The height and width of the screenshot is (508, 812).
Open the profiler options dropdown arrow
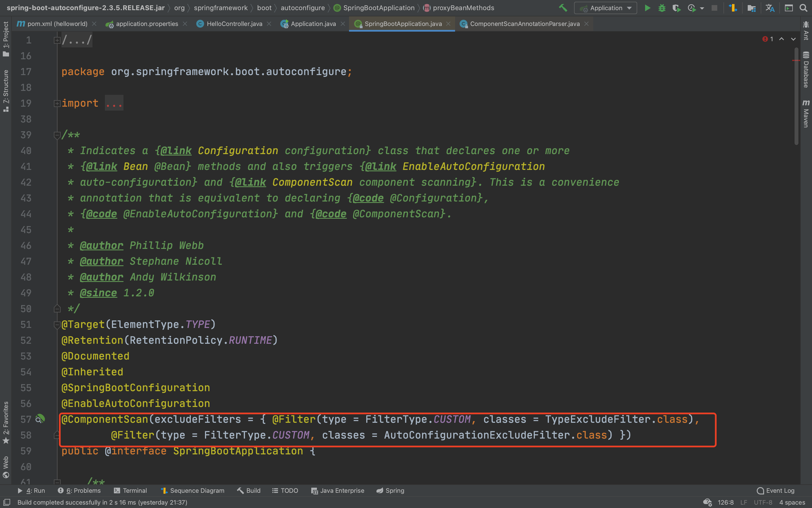tap(702, 8)
